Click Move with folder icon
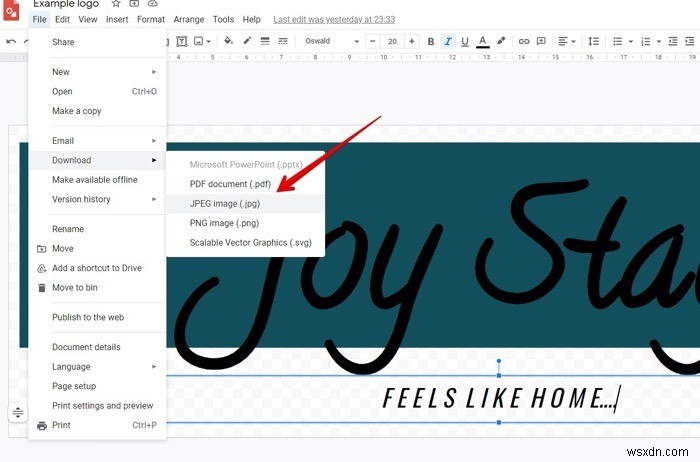This screenshot has width=700, height=462. (97, 249)
